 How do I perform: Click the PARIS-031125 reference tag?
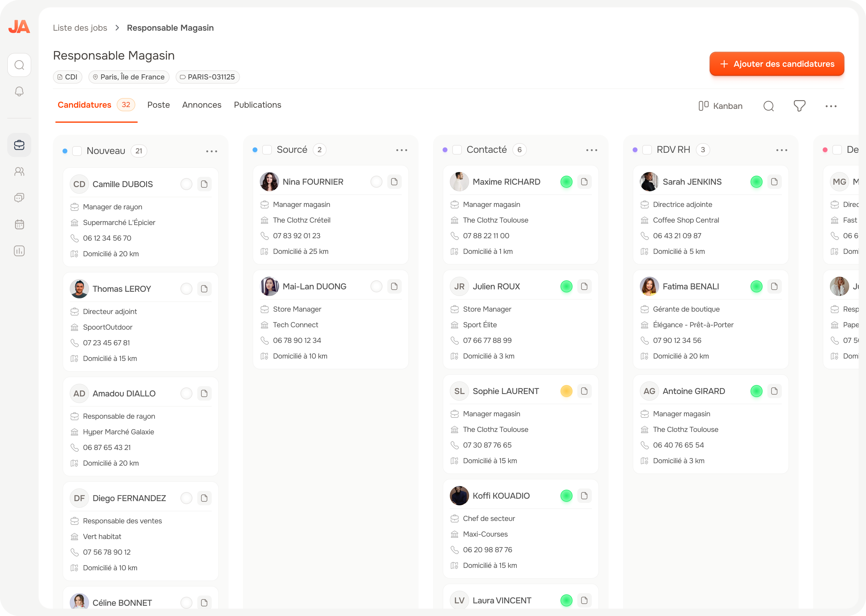(207, 77)
